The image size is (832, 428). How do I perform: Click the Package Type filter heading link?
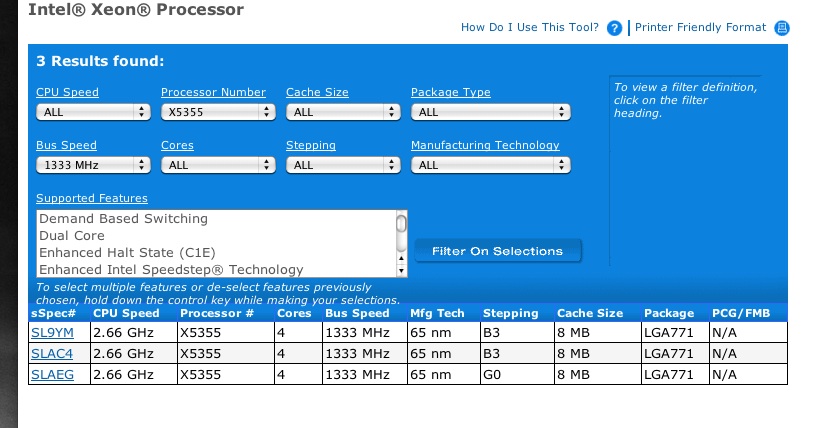450,92
